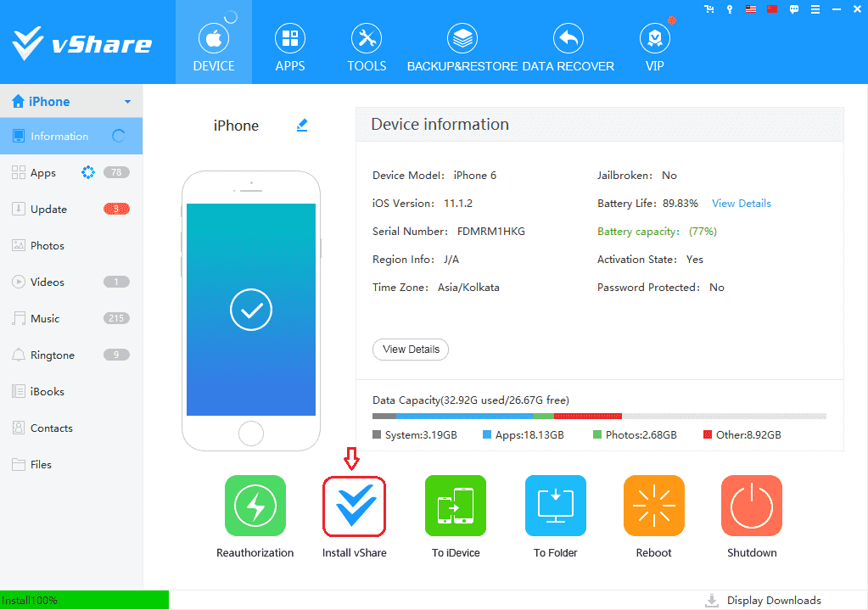Click the key registration icon

point(731,9)
